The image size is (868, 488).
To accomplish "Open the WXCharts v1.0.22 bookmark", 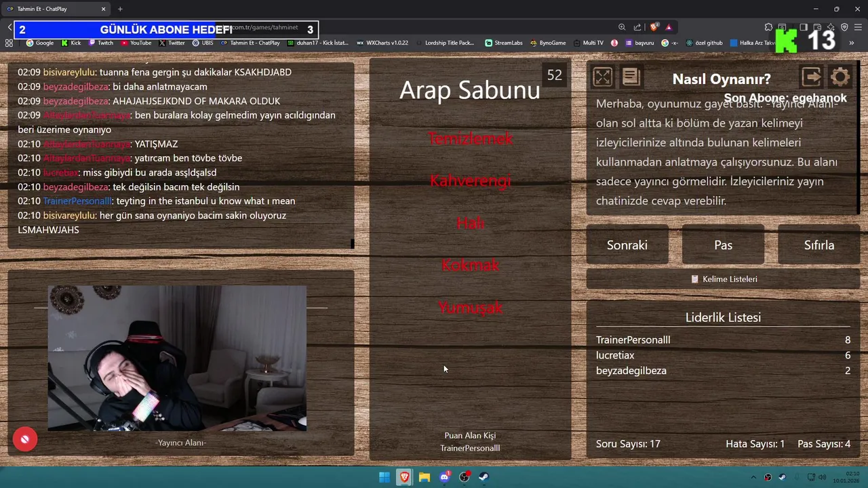I will point(382,43).
